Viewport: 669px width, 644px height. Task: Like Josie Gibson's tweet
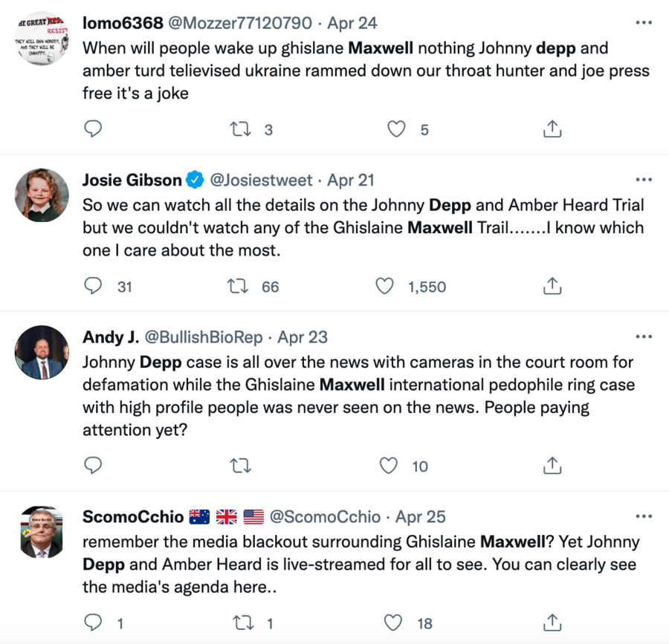click(384, 286)
